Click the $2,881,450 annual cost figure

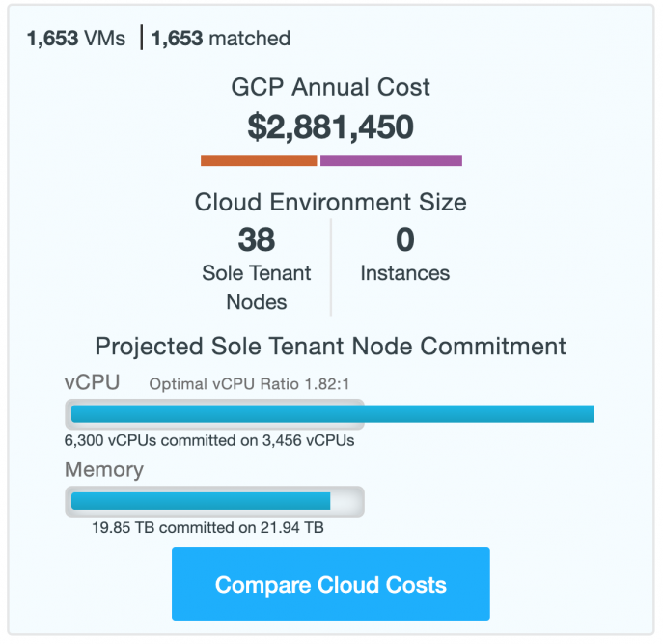[x=330, y=126]
